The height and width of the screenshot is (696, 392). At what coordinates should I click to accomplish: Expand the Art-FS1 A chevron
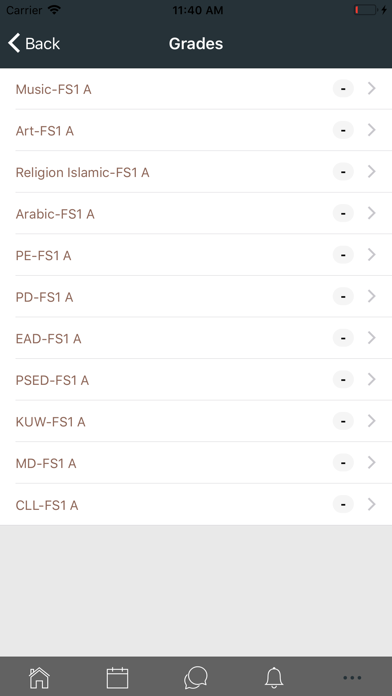click(372, 130)
